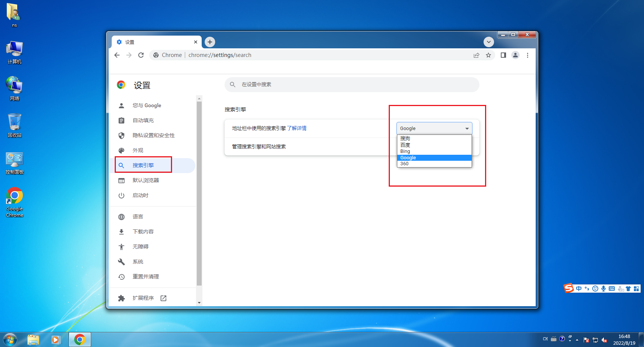Bookmark this page with the star icon

coord(488,55)
